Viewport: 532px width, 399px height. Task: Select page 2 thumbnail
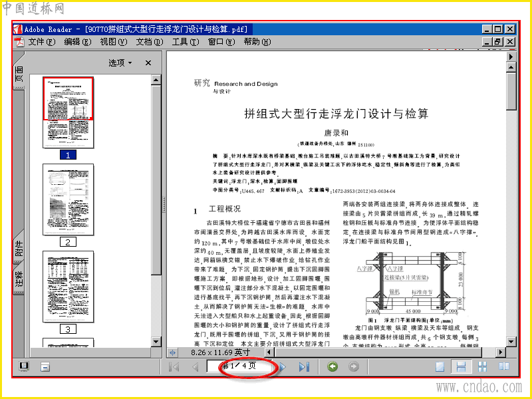point(68,199)
